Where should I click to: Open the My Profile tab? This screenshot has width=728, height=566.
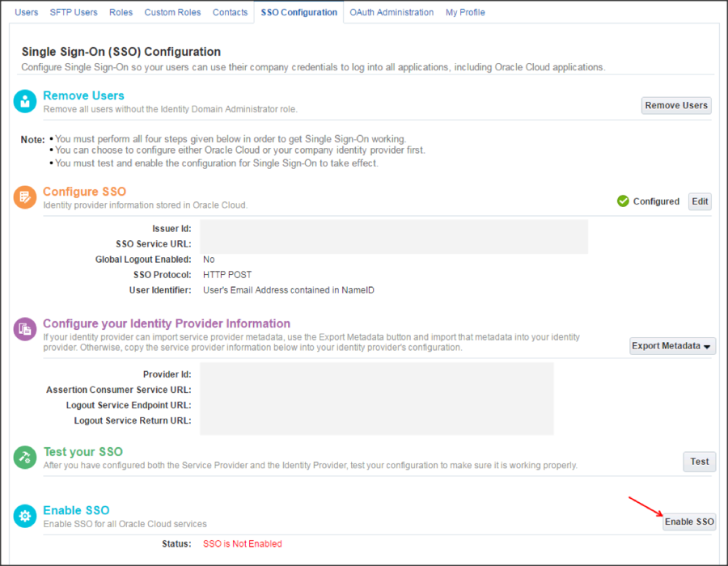point(465,12)
